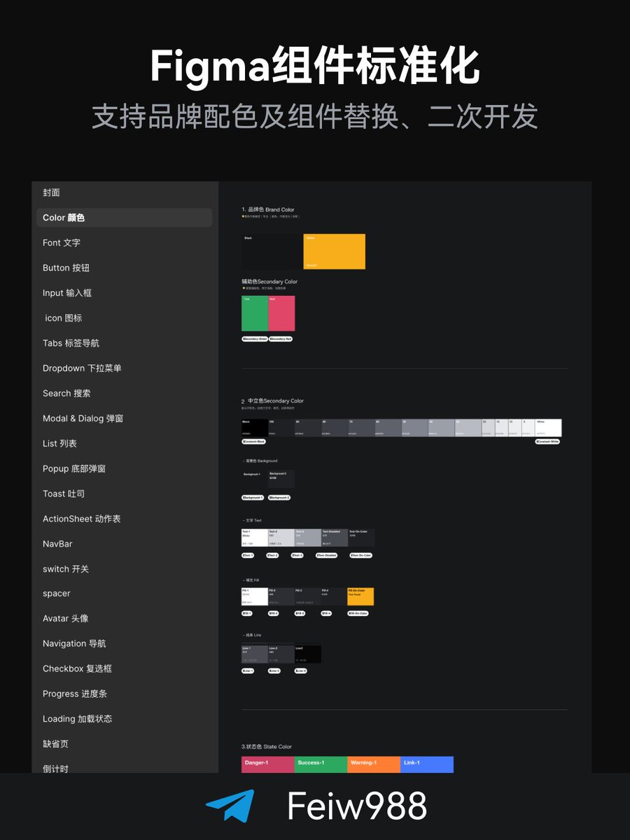Screen dimensions: 630x840
Task: Select the Button 按钮 page
Action: point(66,268)
